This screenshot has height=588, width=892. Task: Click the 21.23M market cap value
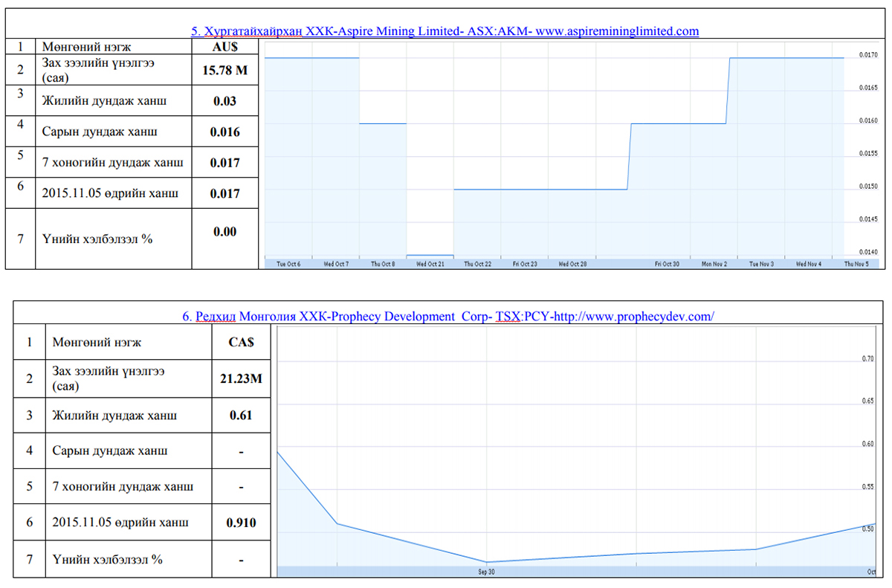click(x=241, y=378)
